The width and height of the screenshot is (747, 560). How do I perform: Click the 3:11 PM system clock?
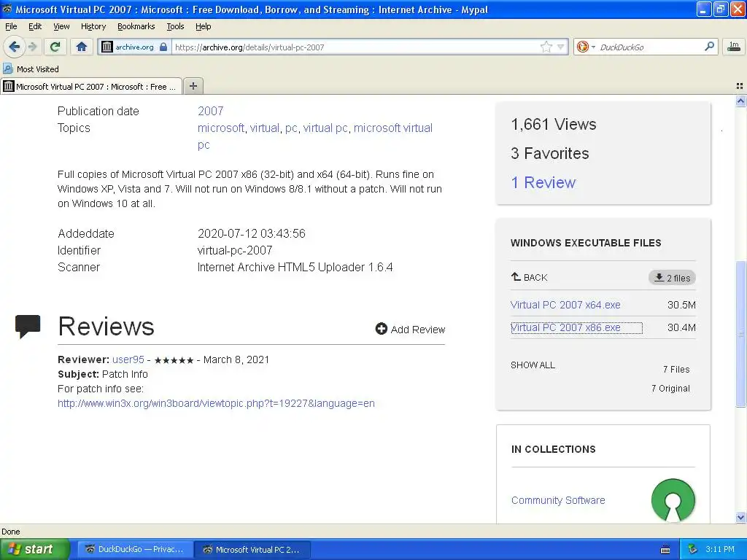(x=720, y=549)
